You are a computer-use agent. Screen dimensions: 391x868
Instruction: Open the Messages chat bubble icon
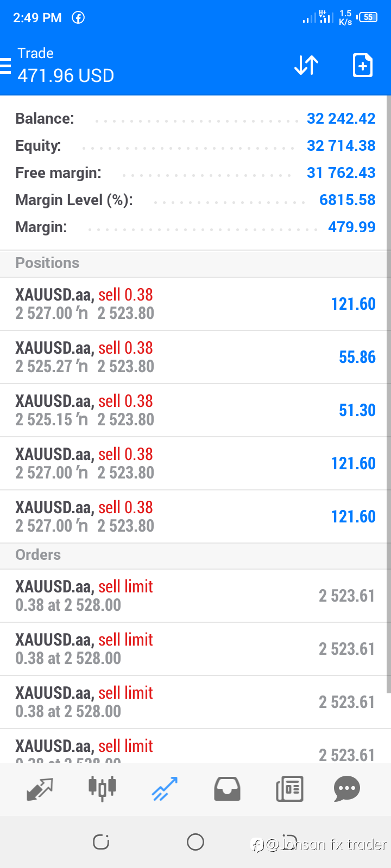pyautogui.click(x=347, y=789)
